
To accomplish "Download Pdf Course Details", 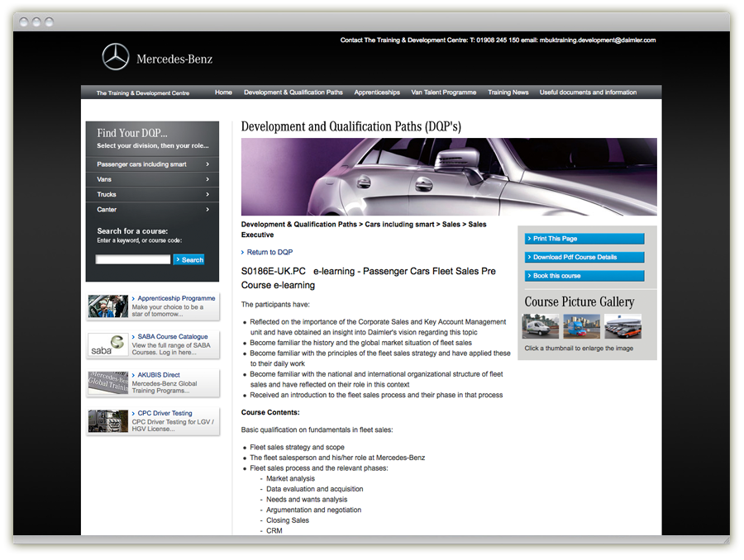I will [584, 257].
